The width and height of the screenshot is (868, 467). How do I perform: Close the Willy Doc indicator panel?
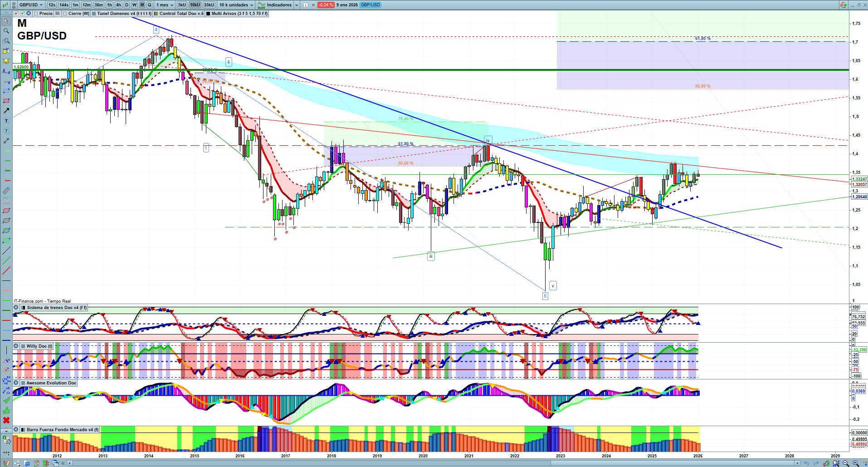click(x=16, y=346)
